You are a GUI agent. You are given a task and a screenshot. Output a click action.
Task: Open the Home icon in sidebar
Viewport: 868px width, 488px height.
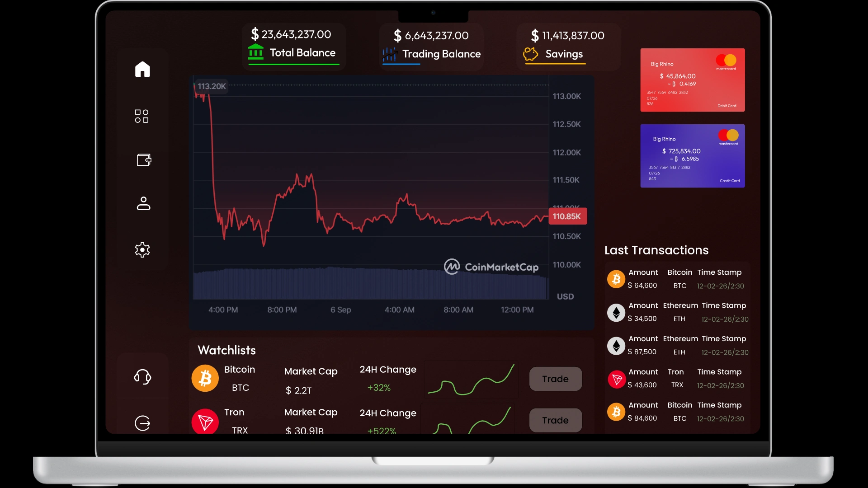(x=142, y=70)
